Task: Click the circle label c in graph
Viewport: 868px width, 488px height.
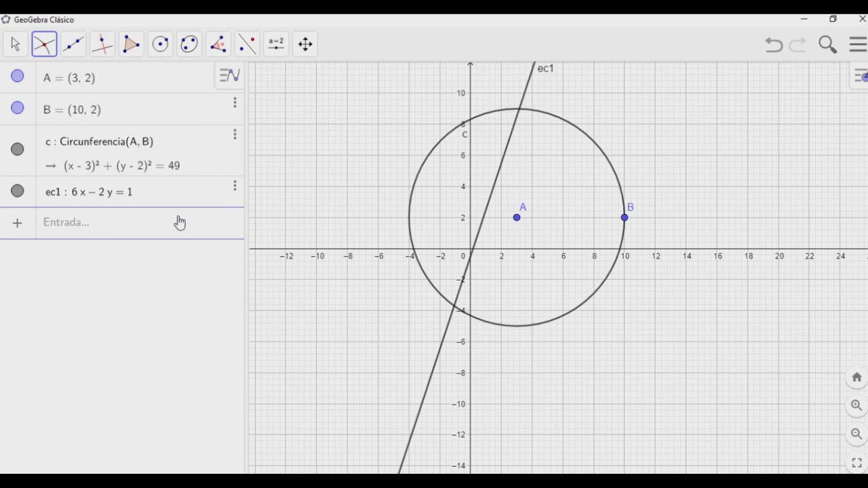Action: (x=465, y=135)
